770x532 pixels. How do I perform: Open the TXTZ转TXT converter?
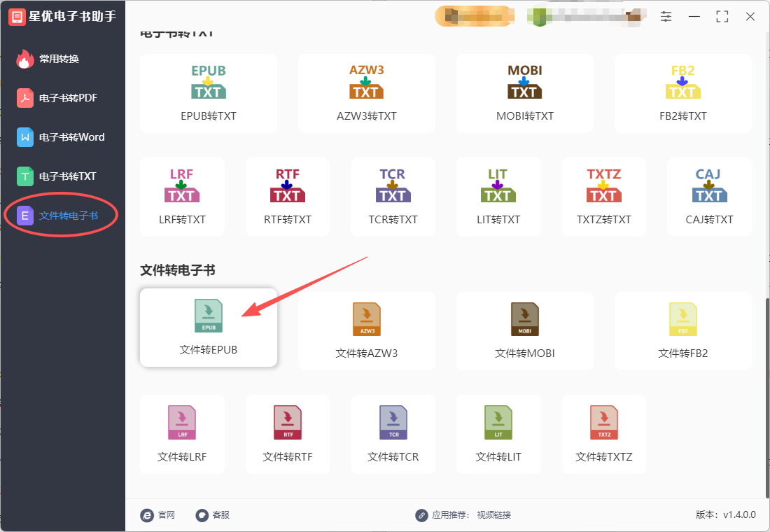[x=603, y=197]
